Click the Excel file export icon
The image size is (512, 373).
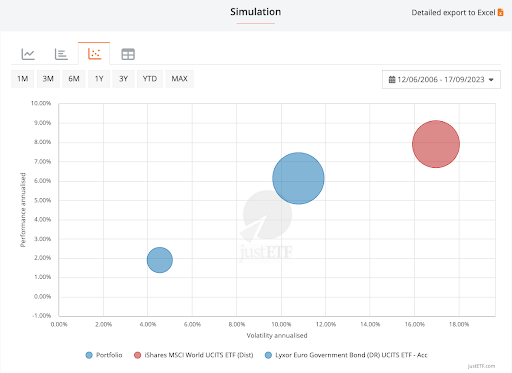500,12
